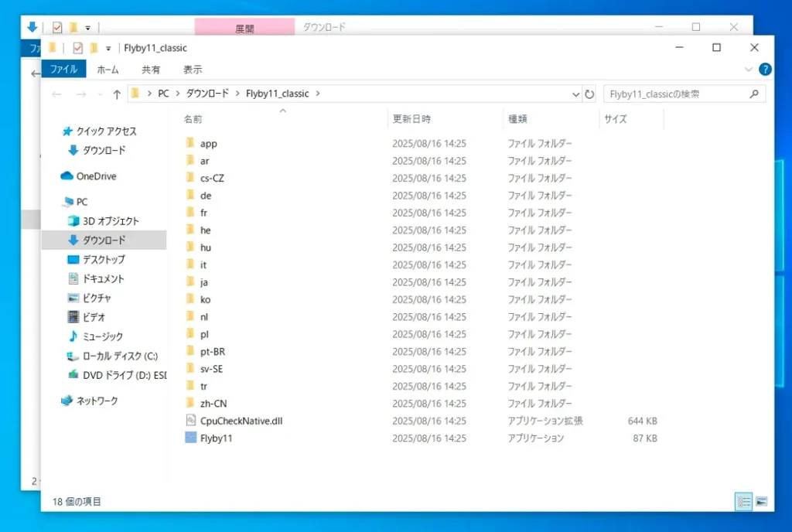Expand the address bar history dropdown
792x532 pixels.
[x=575, y=94]
